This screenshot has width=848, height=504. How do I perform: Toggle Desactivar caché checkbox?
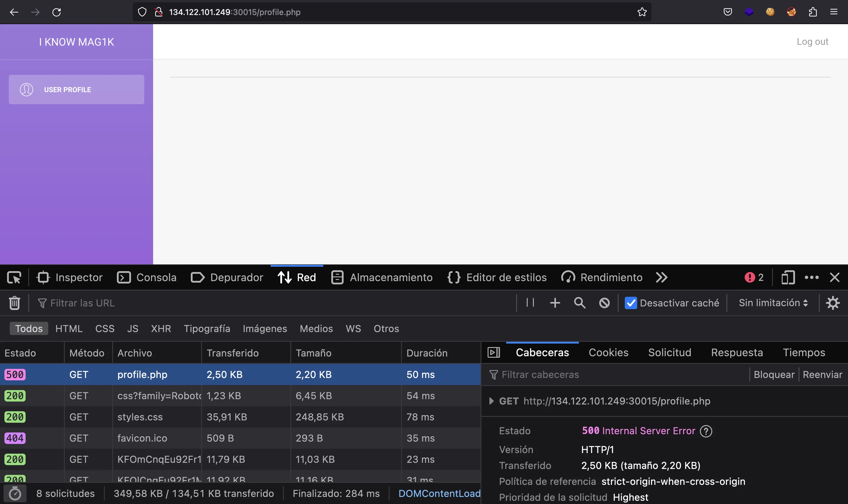point(631,303)
